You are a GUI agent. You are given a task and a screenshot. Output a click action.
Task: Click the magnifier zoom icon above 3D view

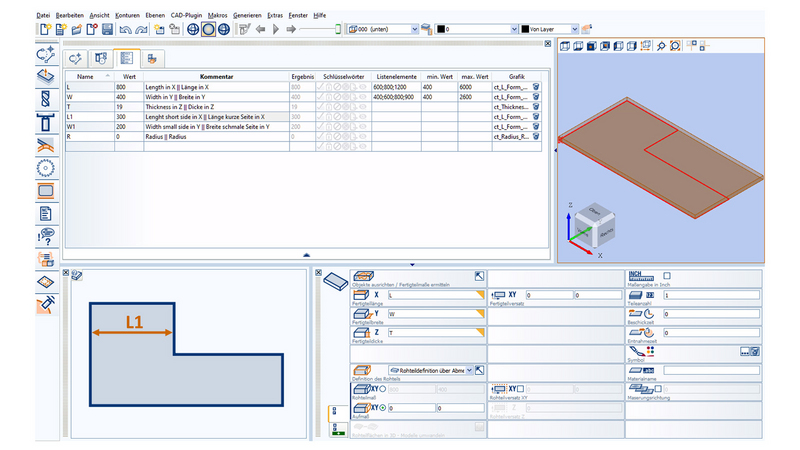click(x=661, y=46)
